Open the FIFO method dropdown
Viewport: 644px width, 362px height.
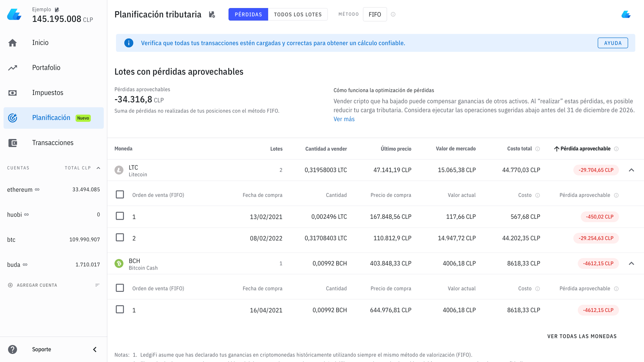click(x=374, y=14)
